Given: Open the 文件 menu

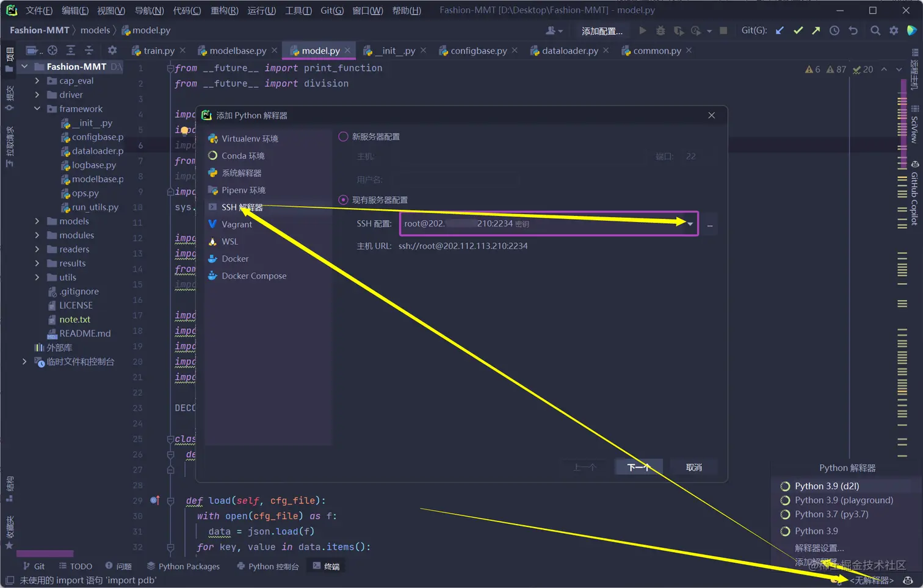Looking at the screenshot, I should point(39,10).
